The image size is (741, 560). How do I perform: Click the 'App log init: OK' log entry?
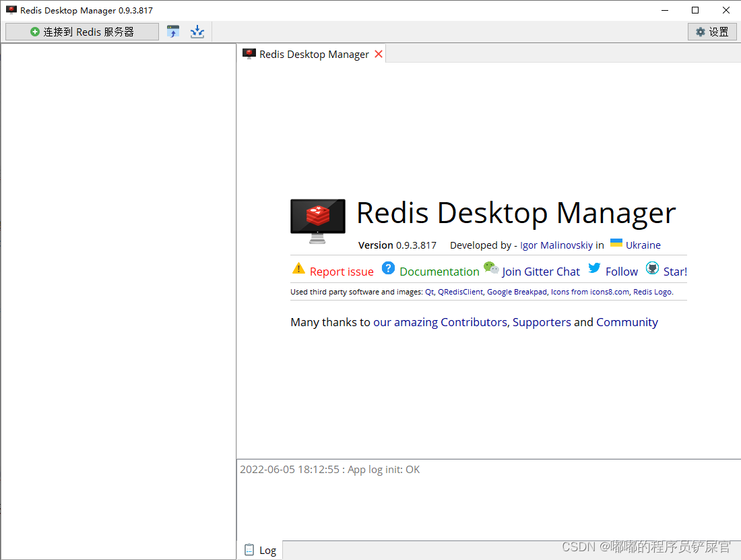pos(330,470)
